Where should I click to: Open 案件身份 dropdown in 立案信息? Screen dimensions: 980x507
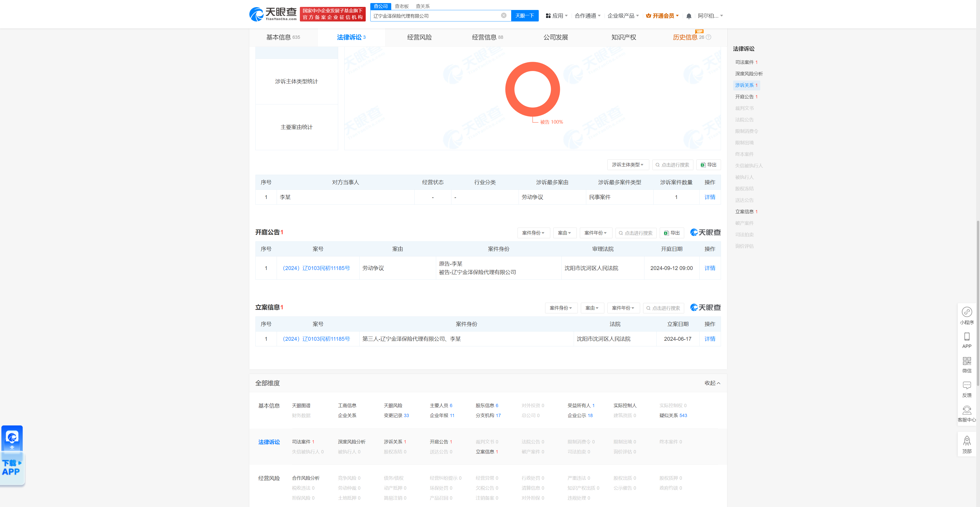561,308
